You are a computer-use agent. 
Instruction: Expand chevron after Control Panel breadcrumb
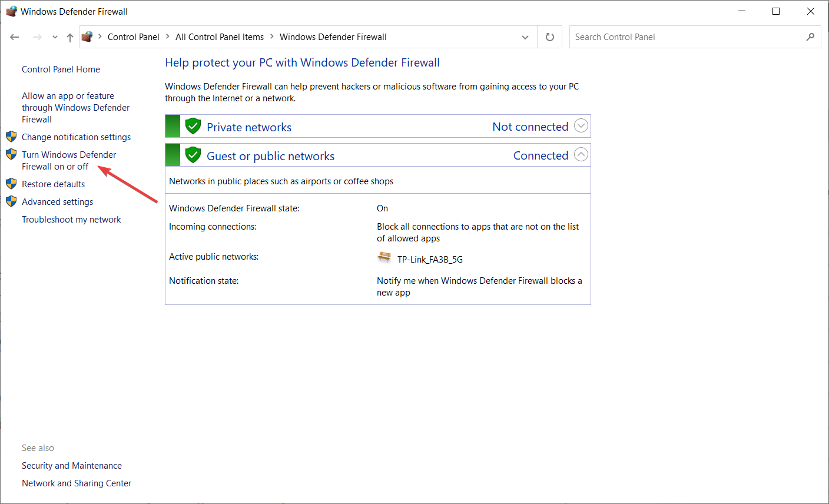pyautogui.click(x=167, y=37)
